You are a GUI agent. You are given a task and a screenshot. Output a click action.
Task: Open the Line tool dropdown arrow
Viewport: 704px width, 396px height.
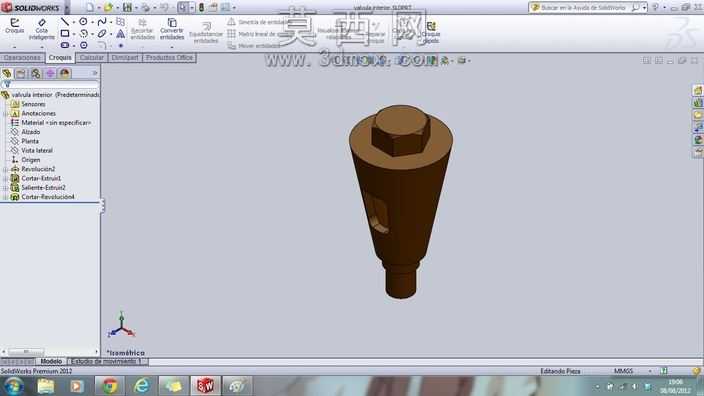click(x=74, y=22)
